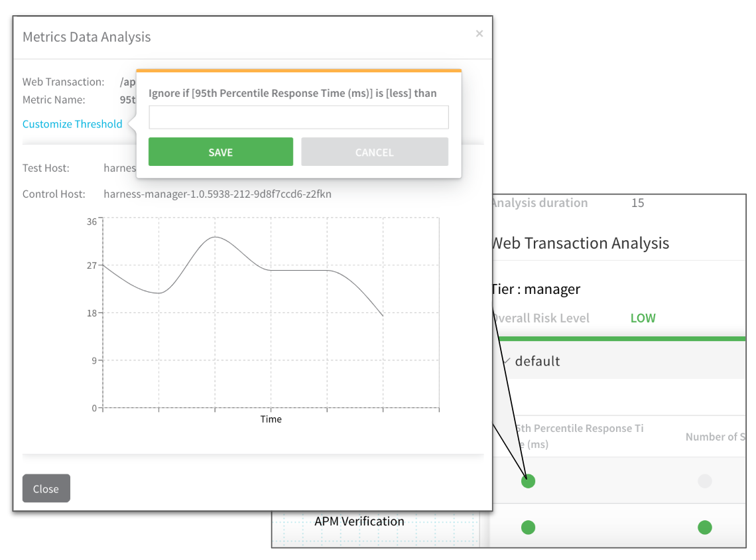This screenshot has height=560, width=756.
Task: Click first-row gray Number of S dot
Action: 704,481
